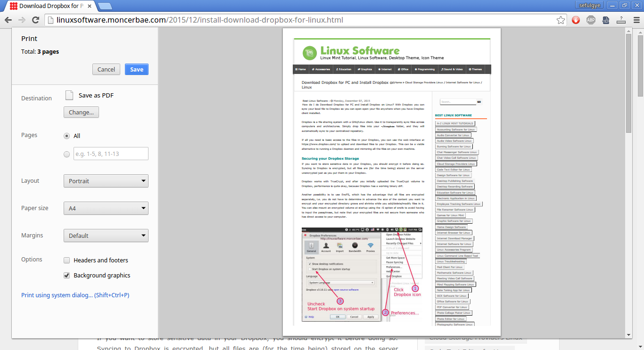Viewport: 644px width, 350px height.
Task: Click the reload page arrow icon
Action: tap(34, 20)
